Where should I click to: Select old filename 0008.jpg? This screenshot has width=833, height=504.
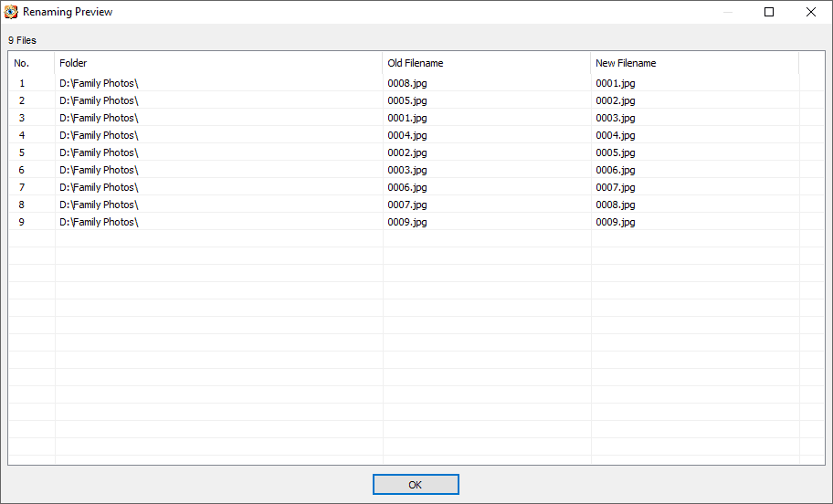coord(407,83)
